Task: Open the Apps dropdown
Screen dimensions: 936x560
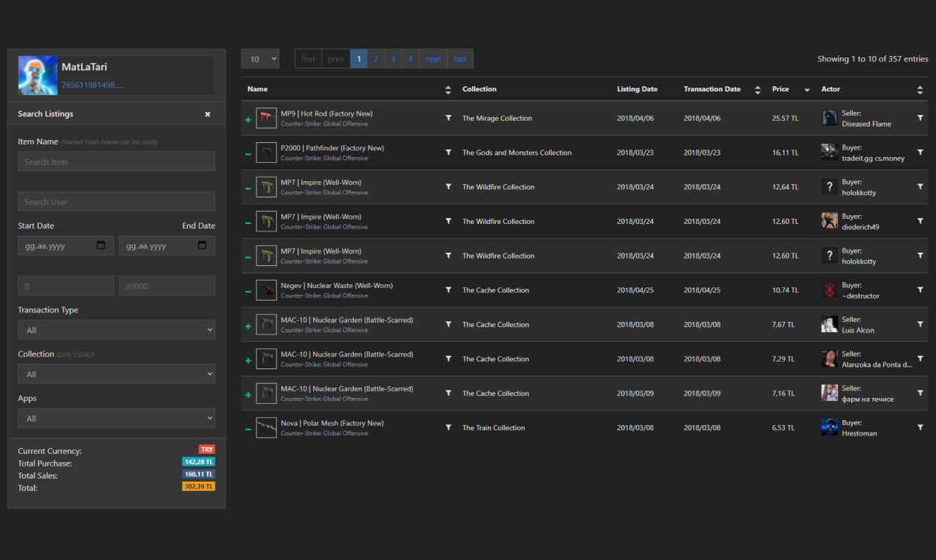Action: pos(116,418)
